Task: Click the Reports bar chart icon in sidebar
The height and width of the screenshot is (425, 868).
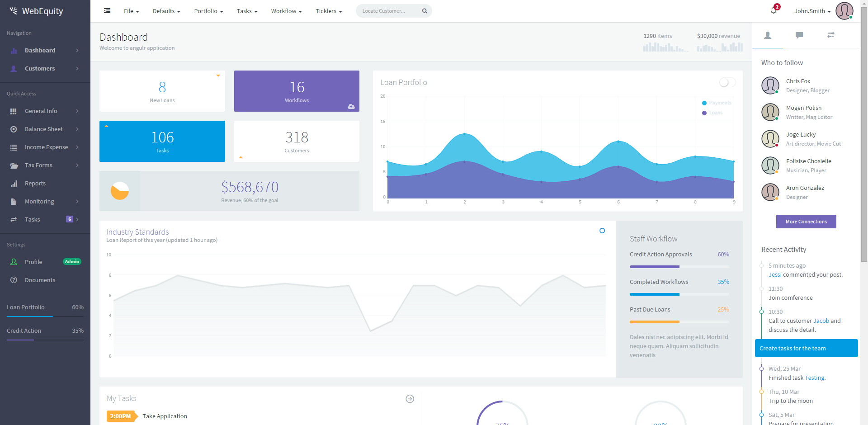Action: coord(14,184)
